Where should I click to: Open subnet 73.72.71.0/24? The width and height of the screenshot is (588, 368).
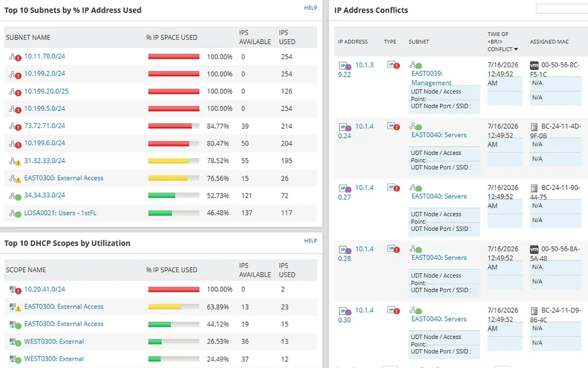coord(45,126)
